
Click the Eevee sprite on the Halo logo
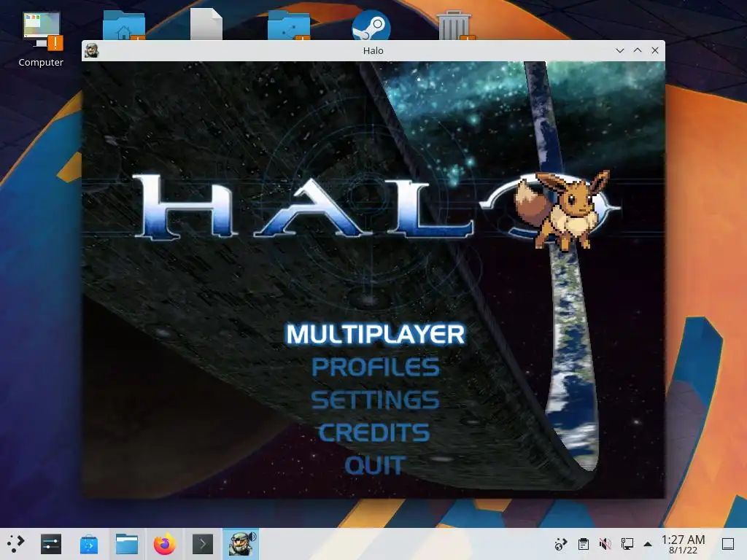click(x=562, y=210)
